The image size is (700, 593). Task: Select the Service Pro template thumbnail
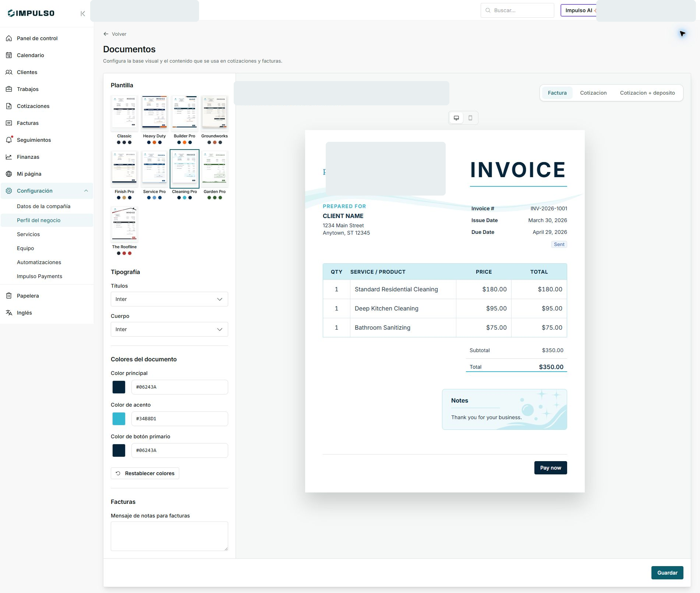coord(155,169)
